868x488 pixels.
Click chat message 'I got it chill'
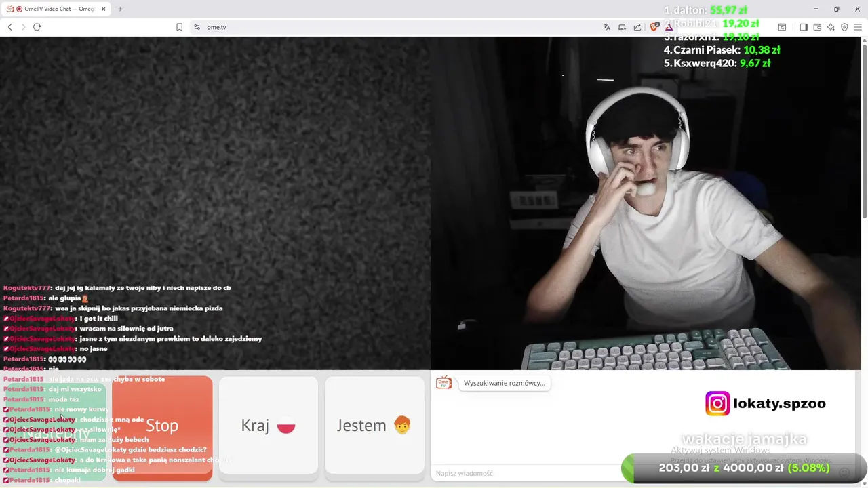click(98, 319)
